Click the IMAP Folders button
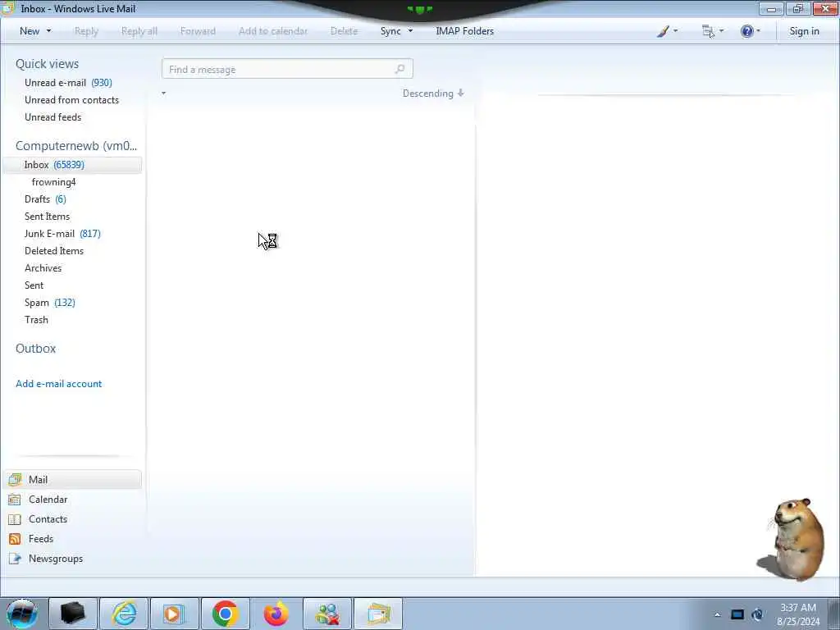This screenshot has height=630, width=840. tap(464, 31)
